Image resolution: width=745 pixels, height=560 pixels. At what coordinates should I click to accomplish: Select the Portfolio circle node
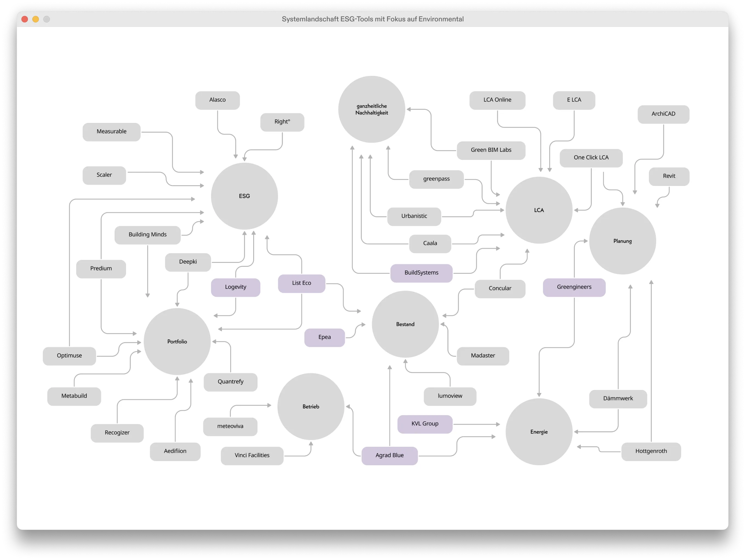[177, 341]
